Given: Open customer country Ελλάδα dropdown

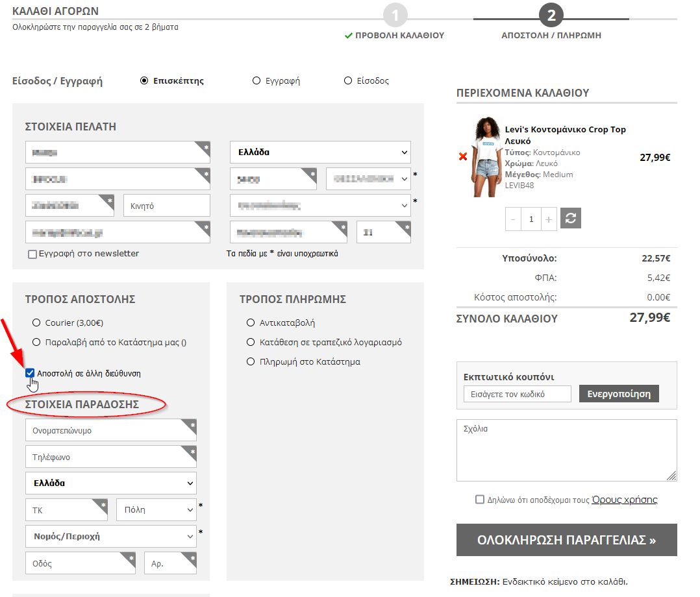Looking at the screenshot, I should click(x=320, y=152).
